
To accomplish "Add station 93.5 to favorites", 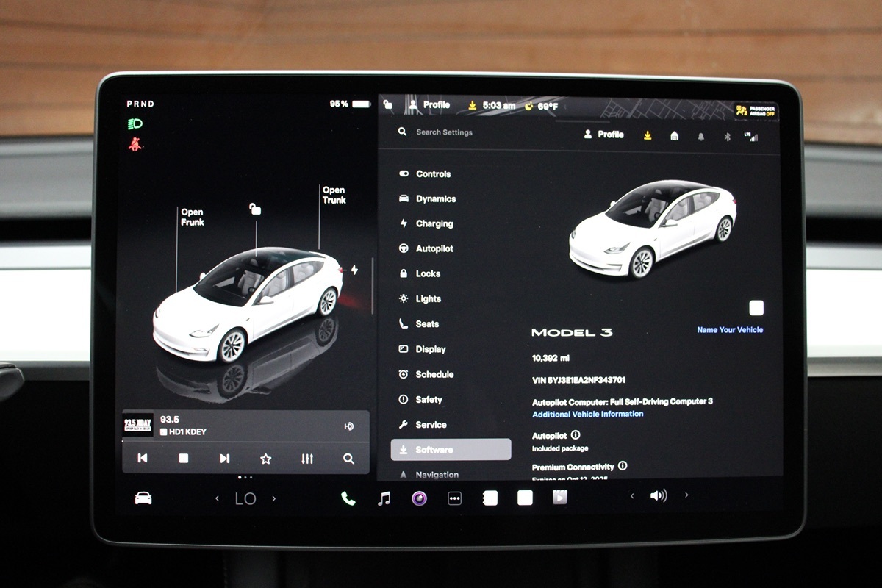I will pos(266,459).
